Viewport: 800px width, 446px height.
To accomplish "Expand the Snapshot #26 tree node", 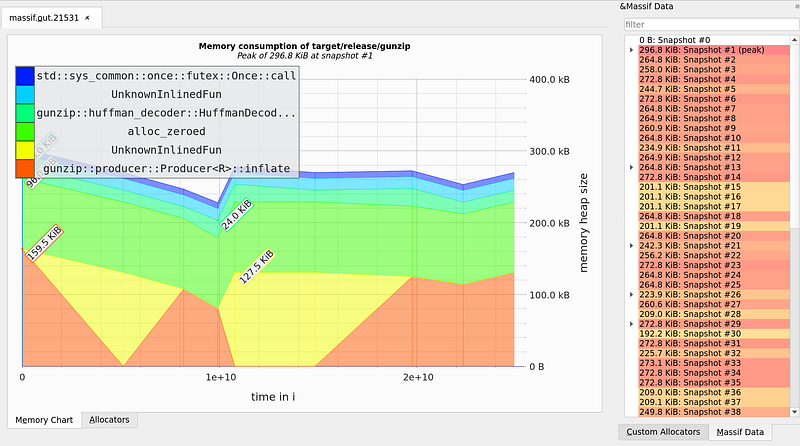I will (x=630, y=294).
